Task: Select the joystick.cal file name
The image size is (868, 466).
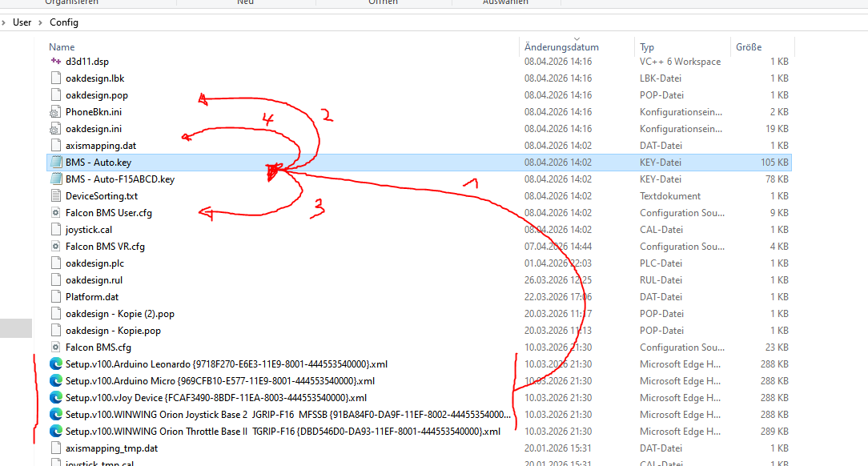Action: coord(89,229)
